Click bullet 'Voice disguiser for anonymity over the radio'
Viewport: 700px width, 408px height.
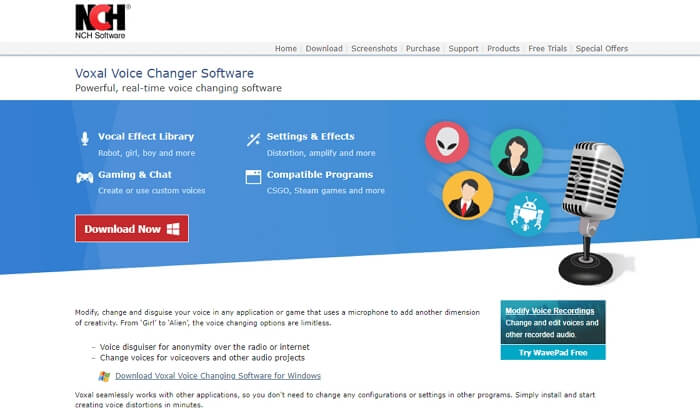204,347
